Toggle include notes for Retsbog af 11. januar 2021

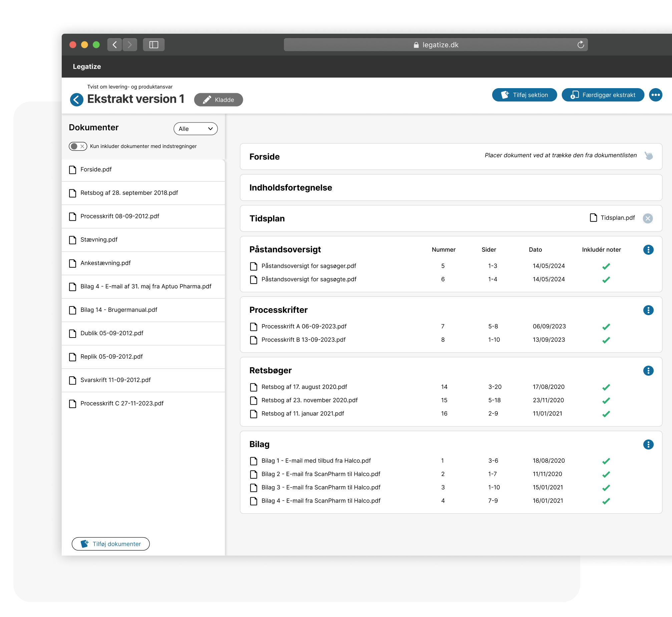[x=606, y=414]
